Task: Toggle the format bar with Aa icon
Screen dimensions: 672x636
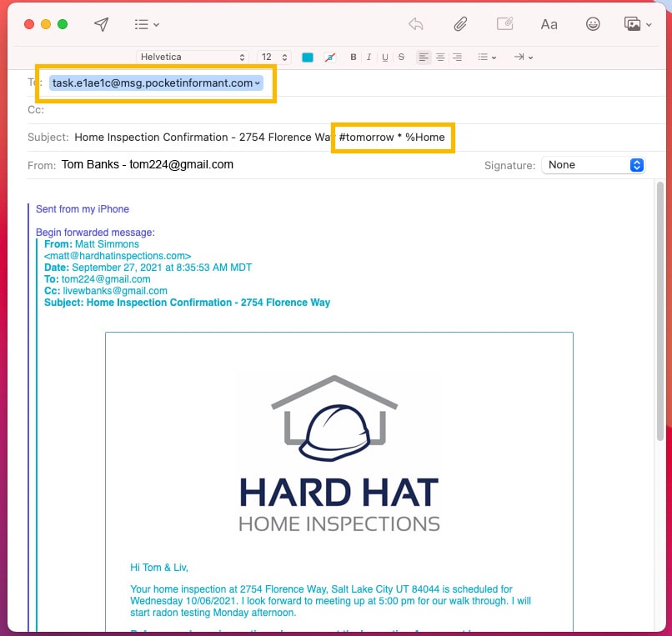Action: click(549, 24)
